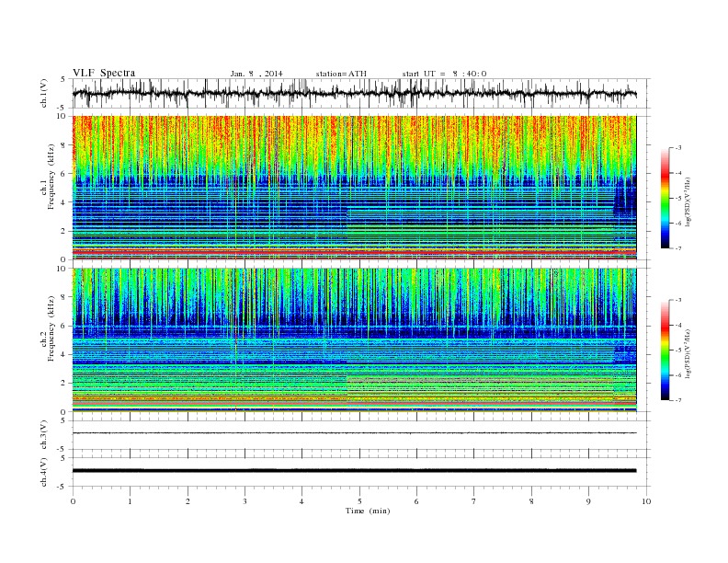
Task: Click the "3" tick on Time axis
Action: pos(245,501)
